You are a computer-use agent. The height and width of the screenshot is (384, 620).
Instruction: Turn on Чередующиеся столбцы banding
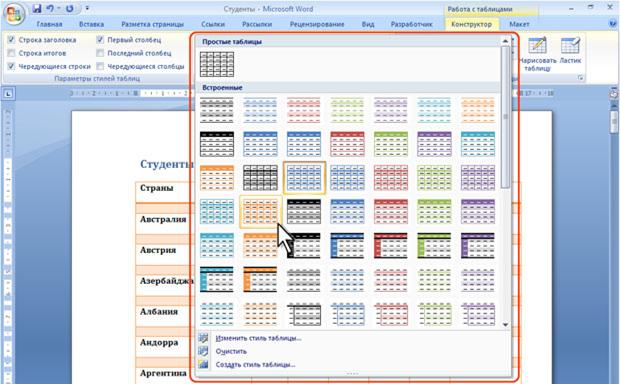pyautogui.click(x=100, y=66)
